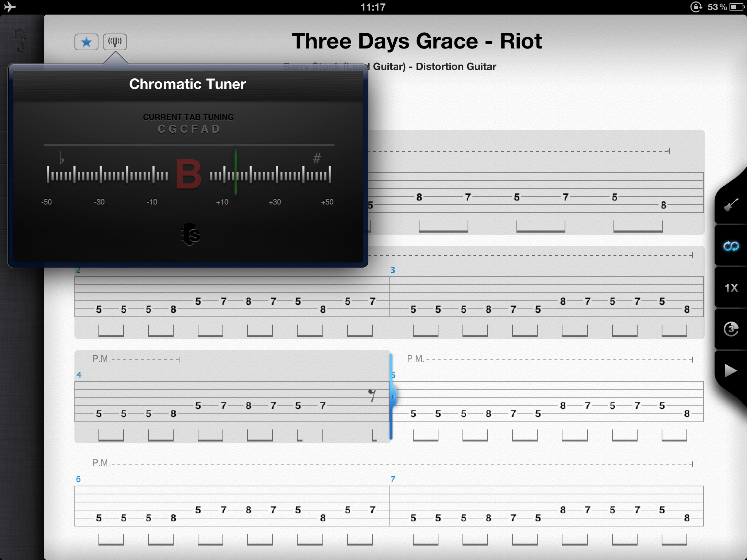This screenshot has height=560, width=747.
Task: Select measure 7 number label
Action: [393, 479]
